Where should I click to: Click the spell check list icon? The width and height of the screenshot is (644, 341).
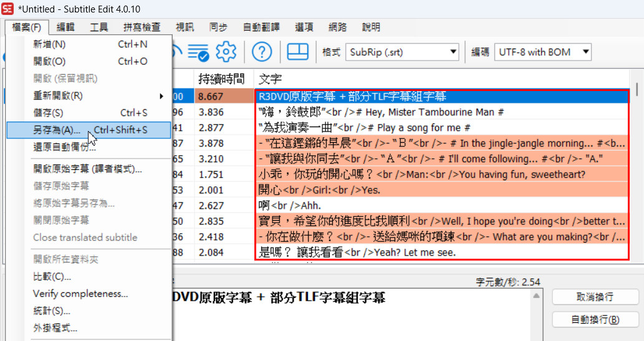coord(199,52)
